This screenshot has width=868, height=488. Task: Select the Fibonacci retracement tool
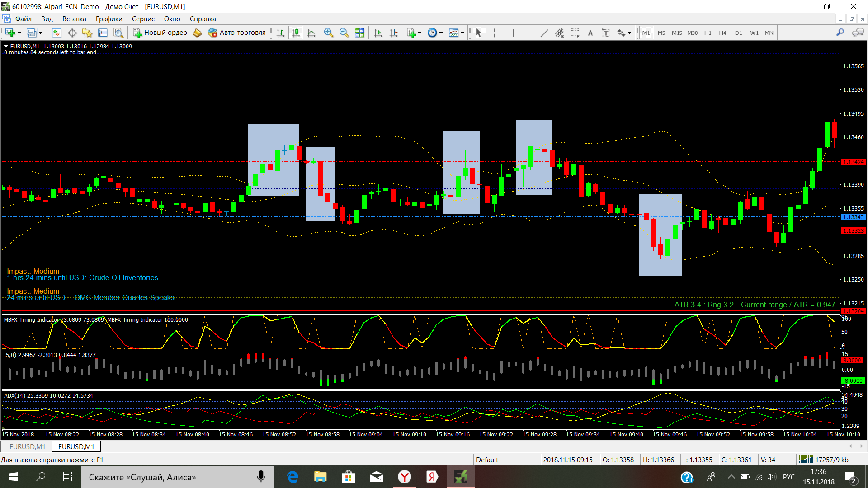[575, 33]
